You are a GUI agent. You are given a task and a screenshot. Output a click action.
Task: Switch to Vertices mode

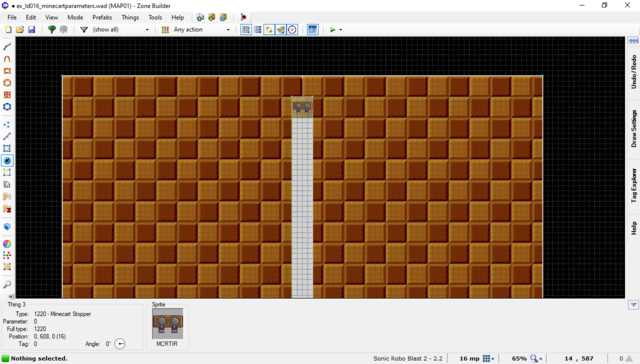[7, 124]
